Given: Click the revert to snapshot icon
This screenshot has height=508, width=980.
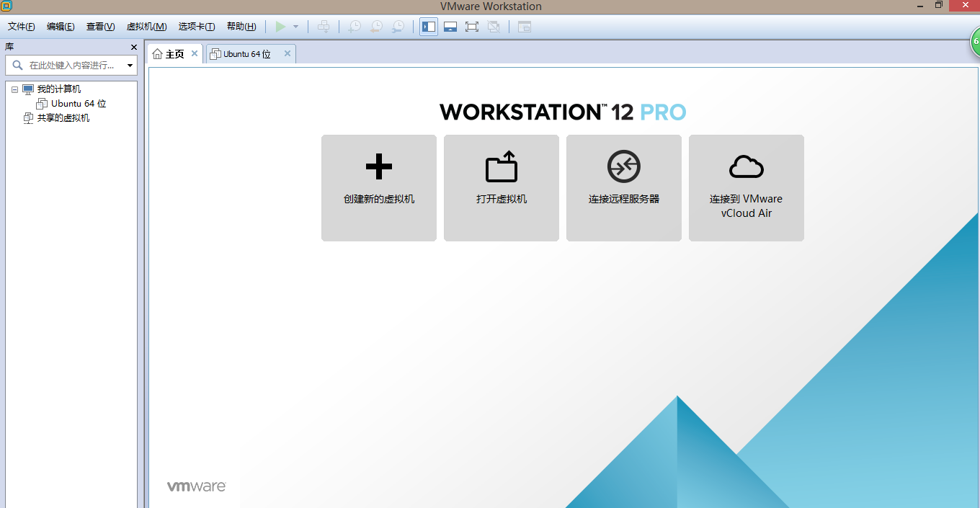Looking at the screenshot, I should click(376, 27).
